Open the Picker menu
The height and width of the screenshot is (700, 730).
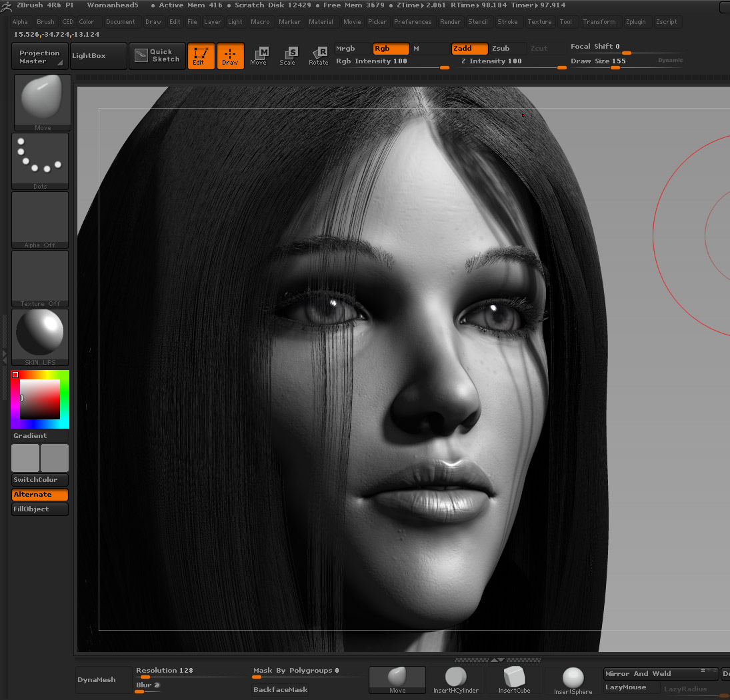[x=377, y=22]
